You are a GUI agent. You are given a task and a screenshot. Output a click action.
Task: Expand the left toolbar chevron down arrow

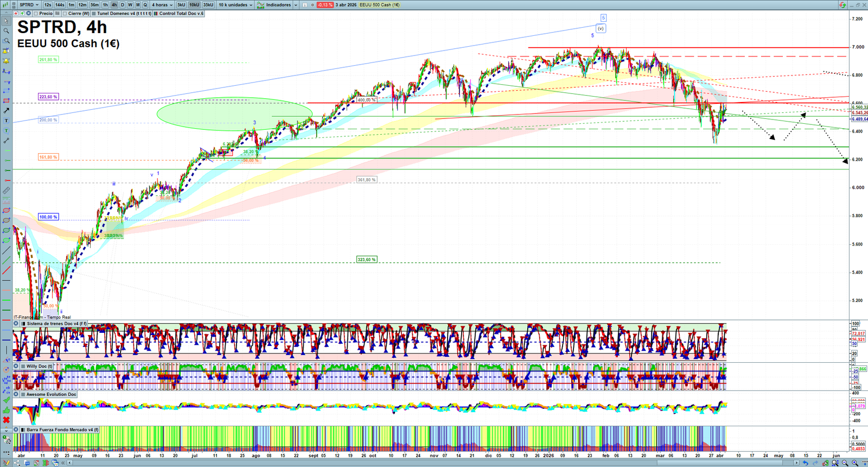pos(7,431)
